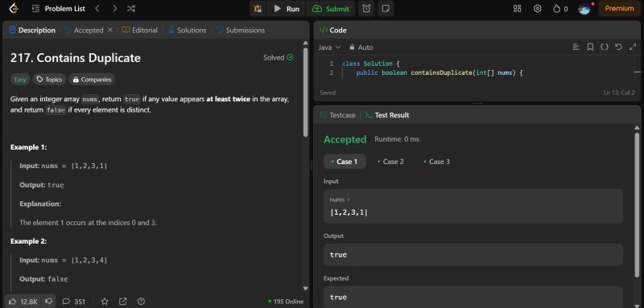Open the user profile avatar
The width and height of the screenshot is (644, 308).
click(584, 9)
